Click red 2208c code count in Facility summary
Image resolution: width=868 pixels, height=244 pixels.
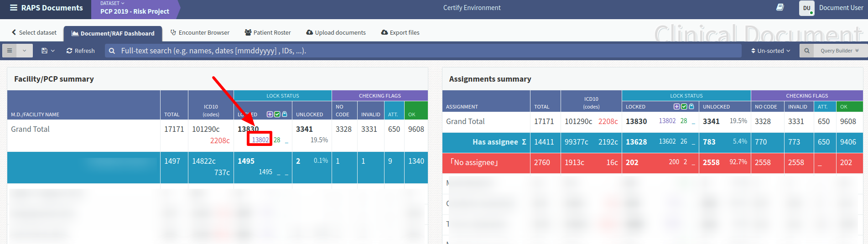(220, 140)
